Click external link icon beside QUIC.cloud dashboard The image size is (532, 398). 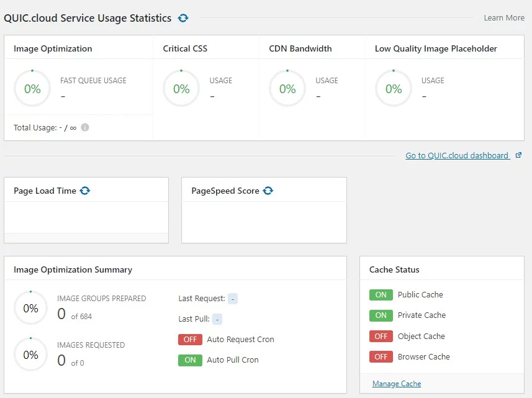[518, 155]
